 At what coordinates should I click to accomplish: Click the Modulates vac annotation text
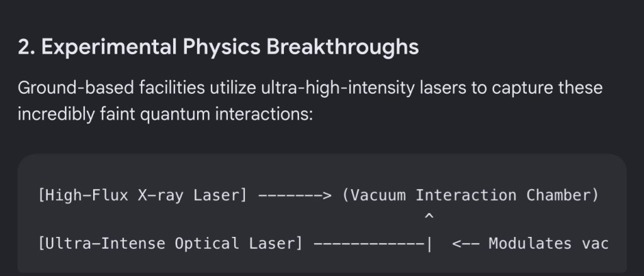tap(548, 243)
